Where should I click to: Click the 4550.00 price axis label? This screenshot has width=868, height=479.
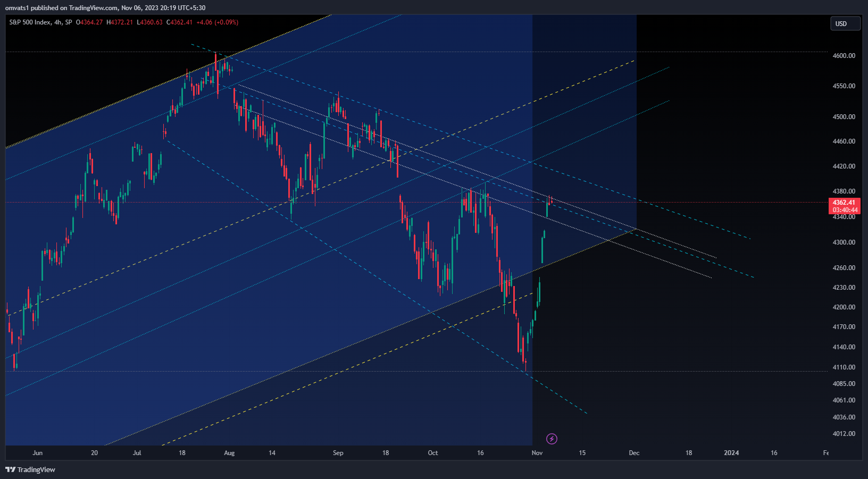point(844,86)
